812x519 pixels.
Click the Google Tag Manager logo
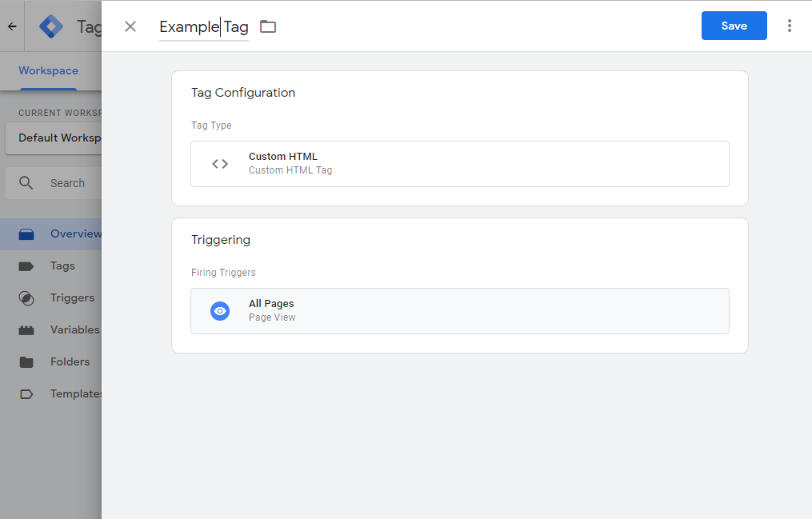pos(51,26)
